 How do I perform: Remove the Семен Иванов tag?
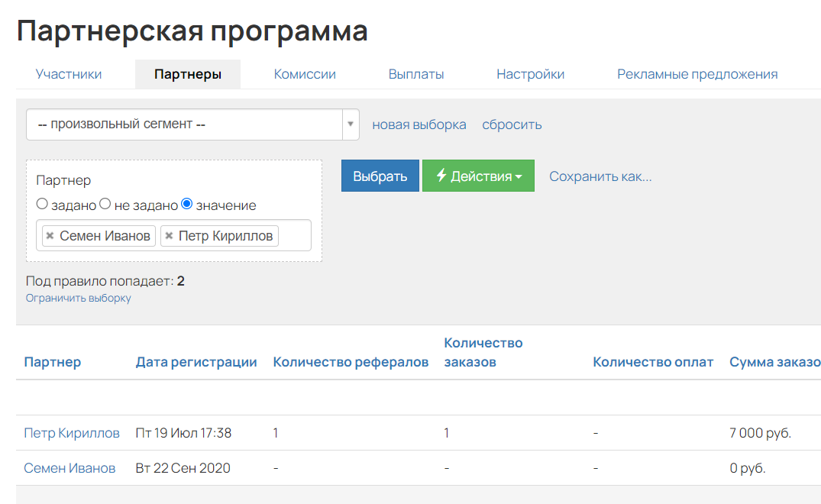click(50, 236)
